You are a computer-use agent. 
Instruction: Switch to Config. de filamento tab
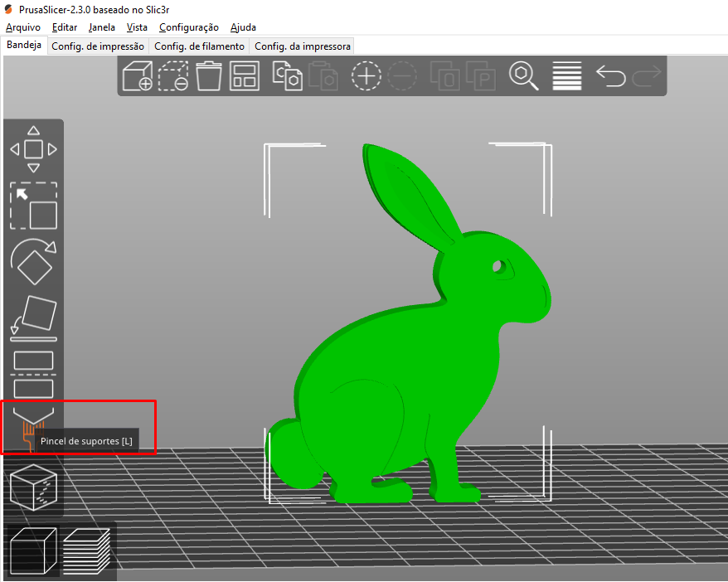click(x=199, y=46)
